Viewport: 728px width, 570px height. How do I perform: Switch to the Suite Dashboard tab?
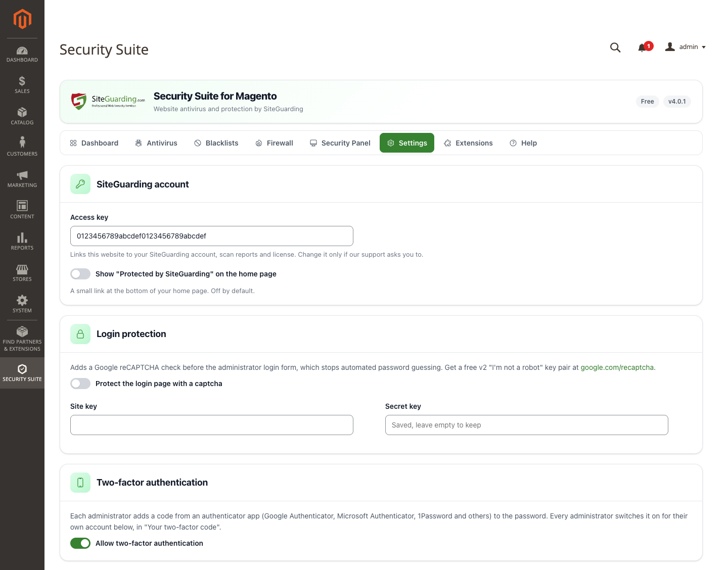pyautogui.click(x=94, y=143)
